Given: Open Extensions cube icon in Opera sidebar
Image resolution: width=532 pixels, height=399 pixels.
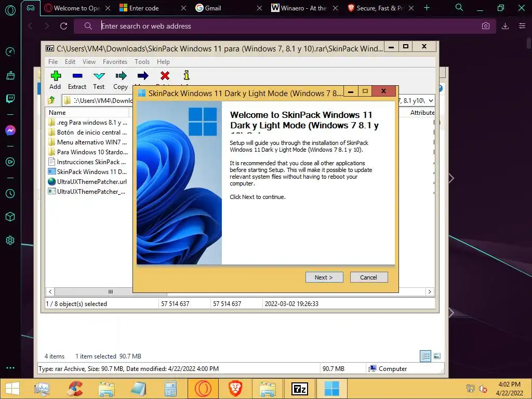Looking at the screenshot, I should 10,217.
